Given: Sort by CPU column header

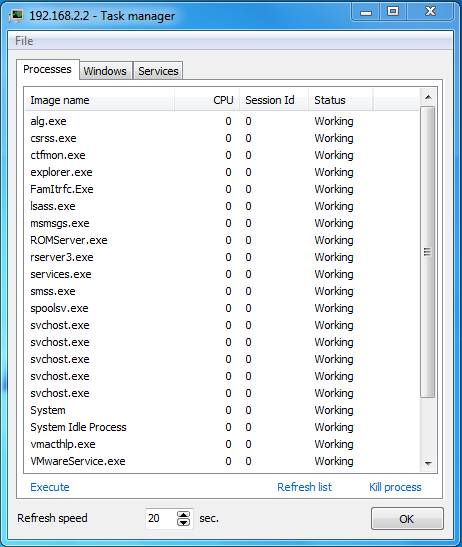Looking at the screenshot, I should click(207, 100).
